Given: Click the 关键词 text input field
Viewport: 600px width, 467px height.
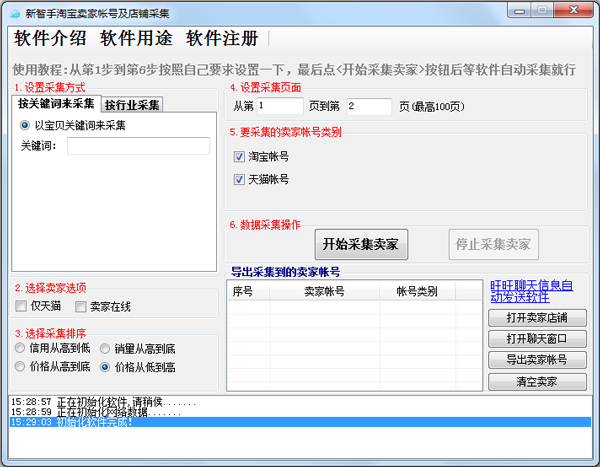Looking at the screenshot, I should point(138,146).
